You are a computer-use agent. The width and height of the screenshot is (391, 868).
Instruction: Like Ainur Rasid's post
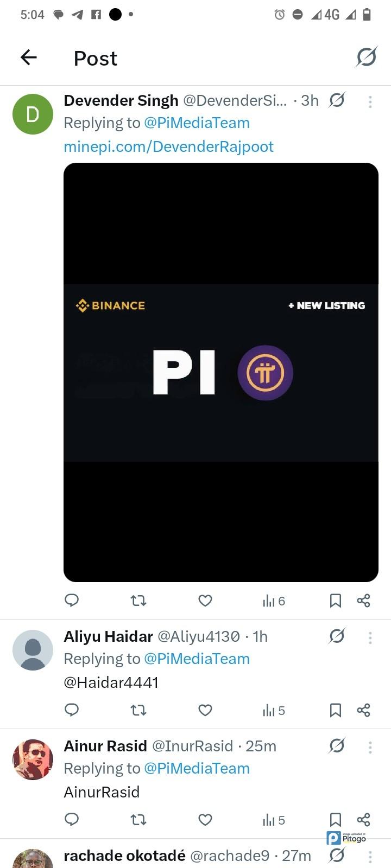pos(205,820)
